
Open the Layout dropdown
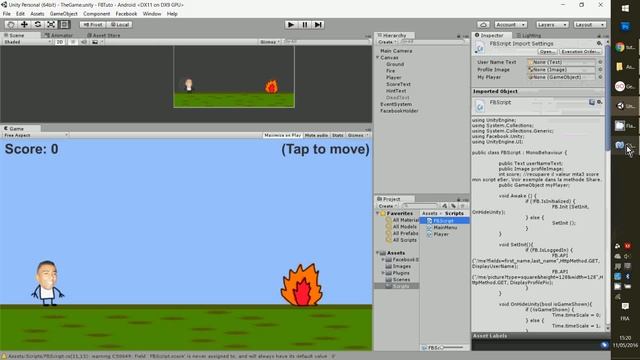point(589,24)
